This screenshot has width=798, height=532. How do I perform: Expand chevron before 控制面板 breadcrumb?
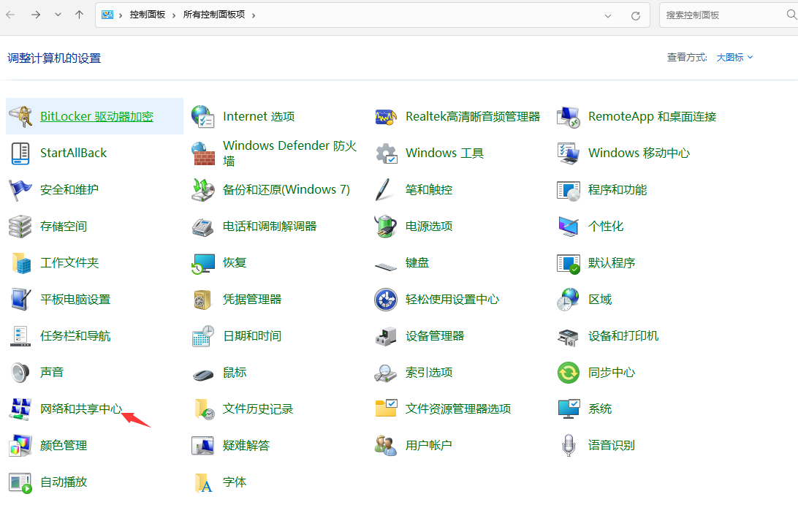[x=121, y=15]
